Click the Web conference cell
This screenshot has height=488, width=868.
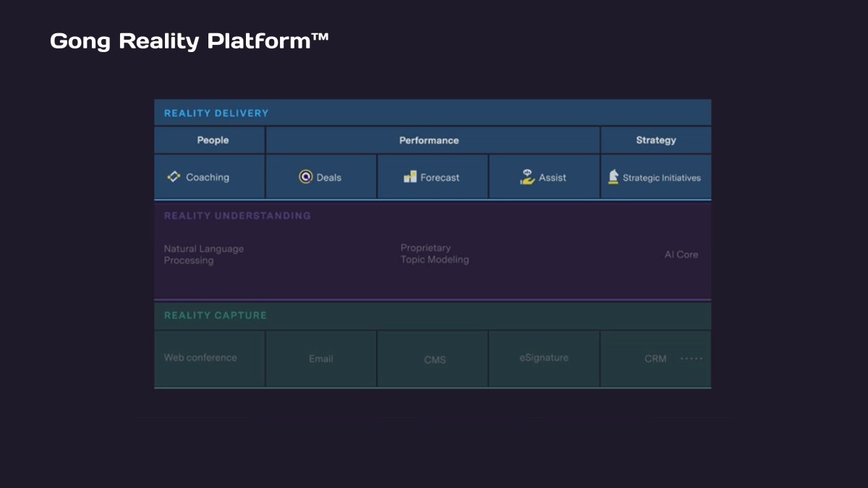tap(210, 359)
